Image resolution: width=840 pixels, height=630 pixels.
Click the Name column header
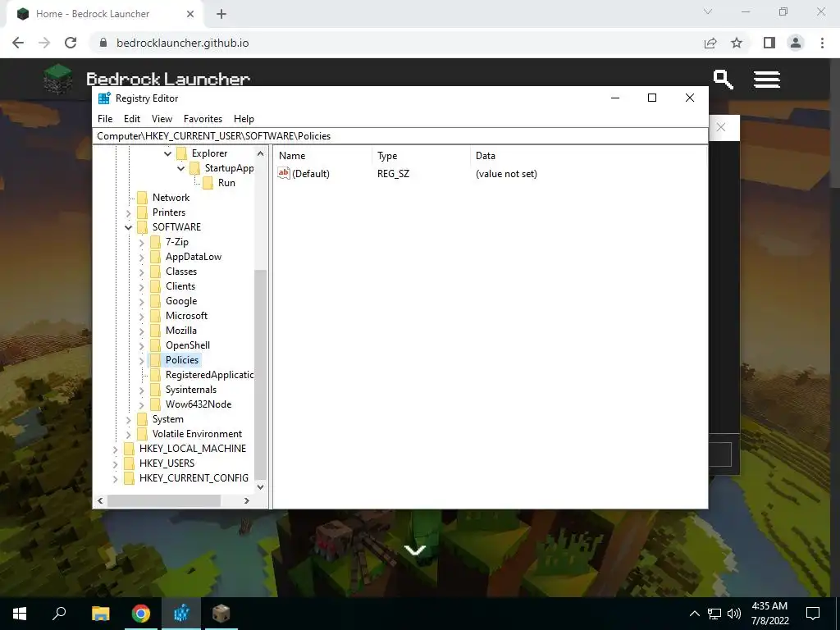tap(323, 156)
